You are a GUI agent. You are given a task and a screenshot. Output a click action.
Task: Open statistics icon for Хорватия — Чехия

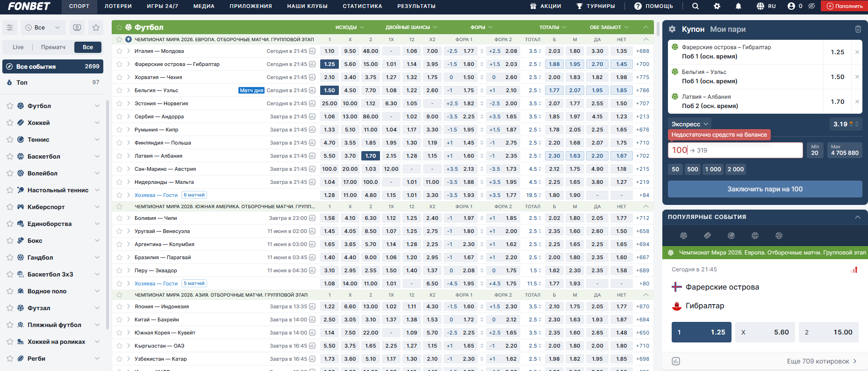point(312,77)
